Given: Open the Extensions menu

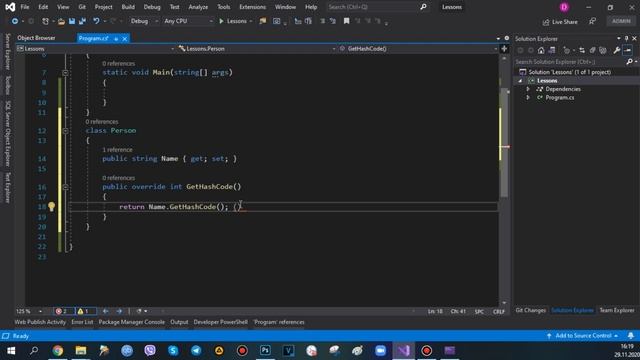Looking at the screenshot, I should point(252,7).
